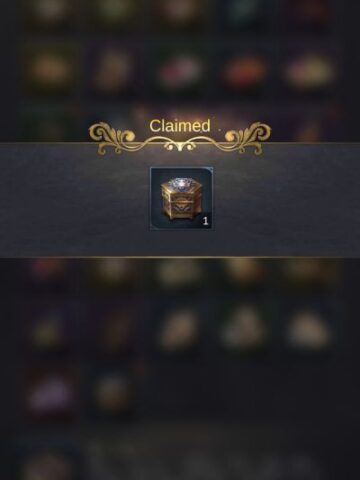Screen dimensions: 360x480
Task: Tap the gold line along banner's bottom edge
Action: click(x=180, y=257)
